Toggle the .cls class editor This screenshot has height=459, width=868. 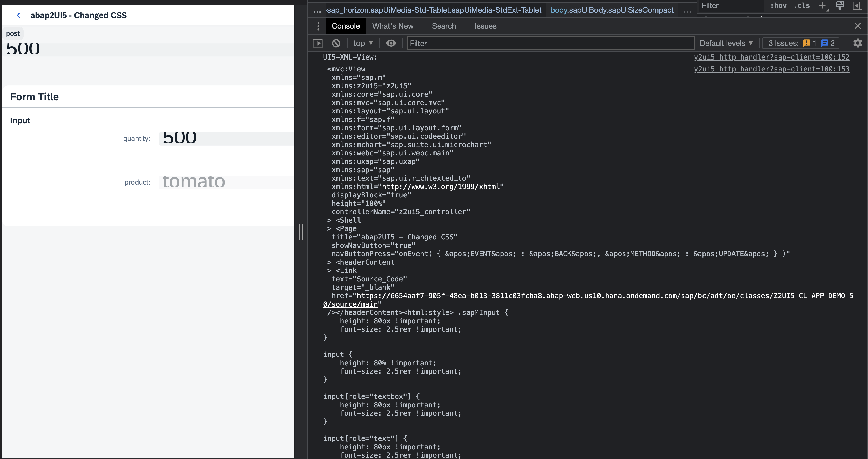(802, 5)
